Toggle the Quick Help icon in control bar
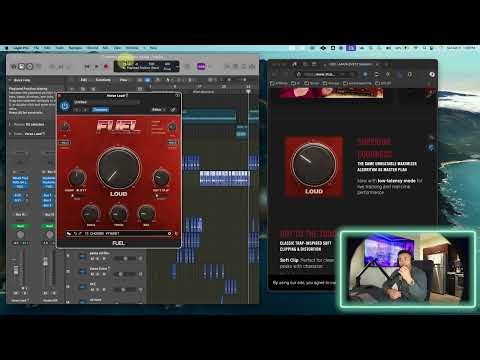Image resolution: width=480 pixels, height=360 pixels. point(29,67)
